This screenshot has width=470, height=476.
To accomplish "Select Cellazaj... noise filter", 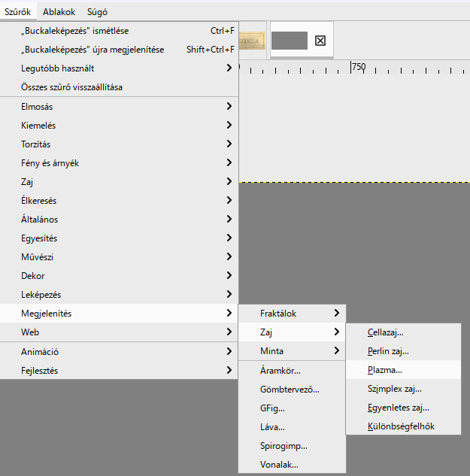I will [x=404, y=332].
